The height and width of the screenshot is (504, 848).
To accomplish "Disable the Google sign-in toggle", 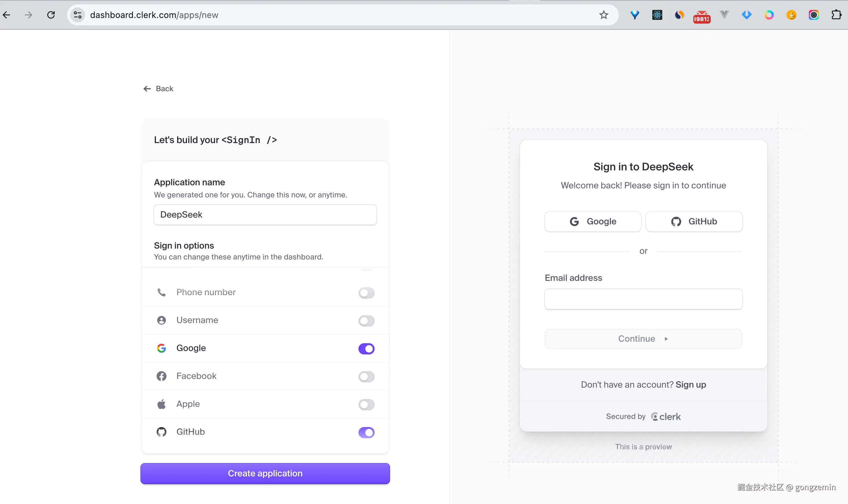I will pos(366,349).
